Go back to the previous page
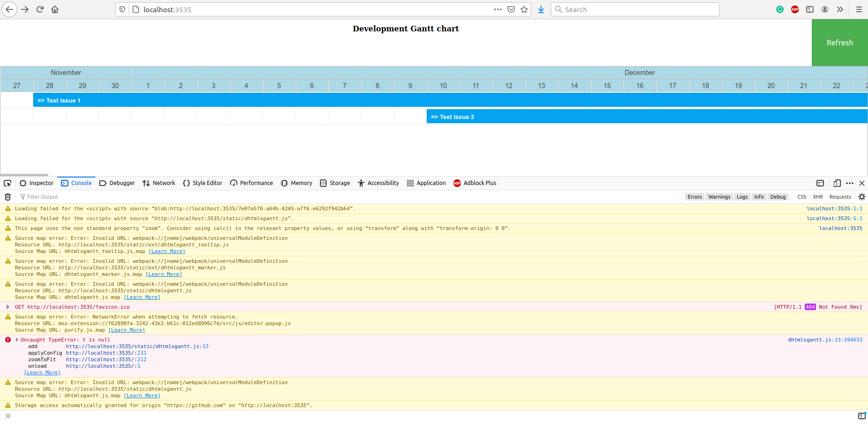Image resolution: width=868 pixels, height=431 pixels. 9,9
